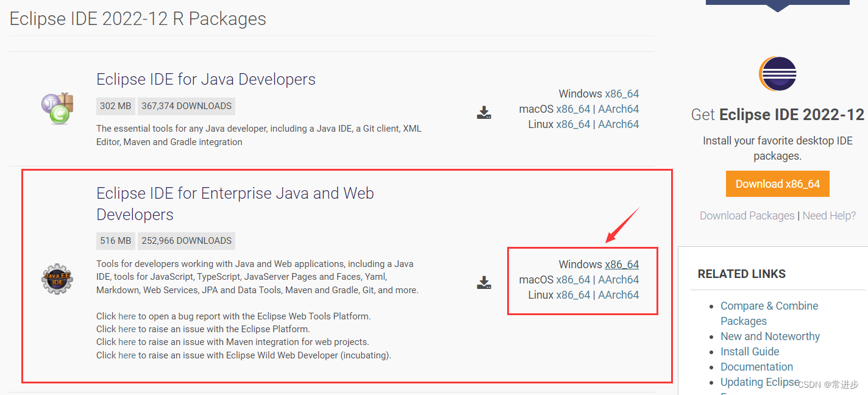Click 'here' for Eclipse Wild Web Developer issue
The height and width of the screenshot is (395, 868).
click(x=127, y=355)
